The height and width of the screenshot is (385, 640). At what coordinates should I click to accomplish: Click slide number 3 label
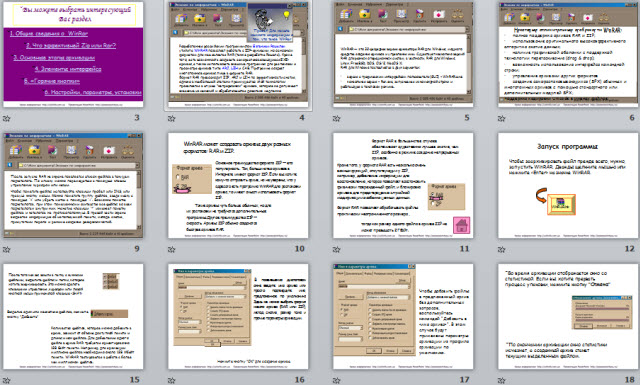click(x=137, y=118)
